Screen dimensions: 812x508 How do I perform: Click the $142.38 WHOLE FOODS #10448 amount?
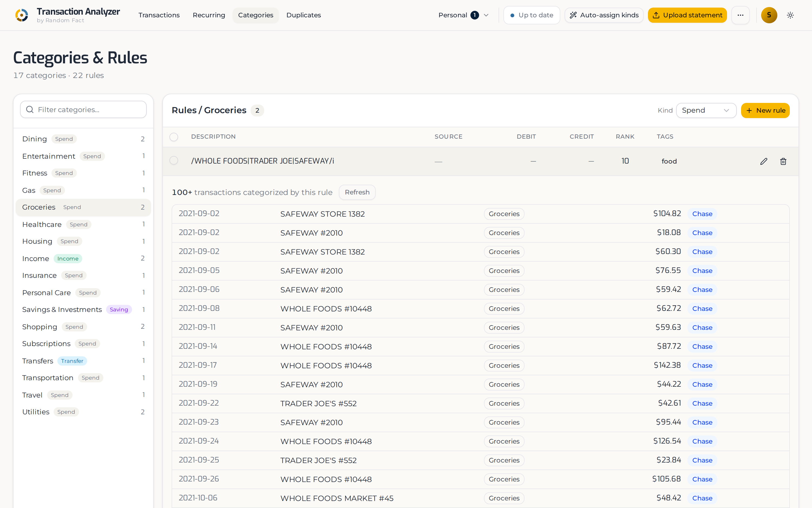click(x=667, y=365)
